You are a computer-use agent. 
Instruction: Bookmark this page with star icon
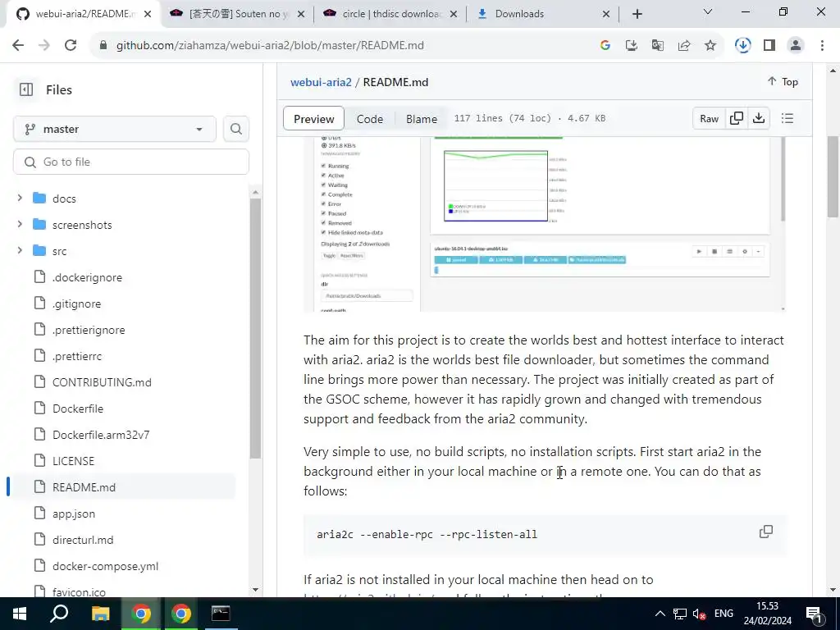click(710, 46)
